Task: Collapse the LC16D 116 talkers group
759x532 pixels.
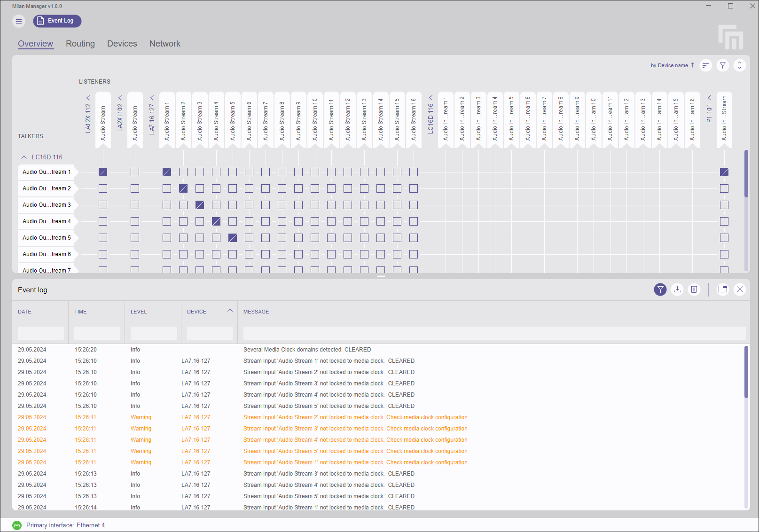Action: pos(24,157)
